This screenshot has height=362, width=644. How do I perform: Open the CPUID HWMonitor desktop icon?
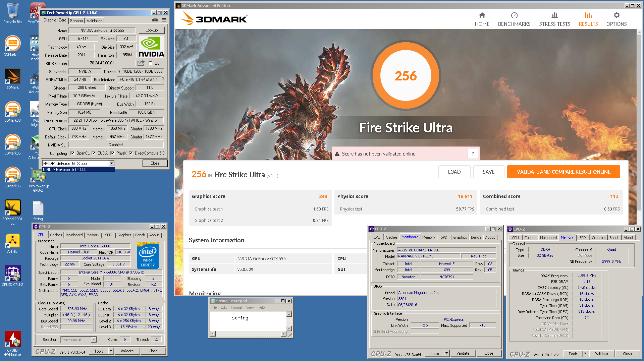12,344
